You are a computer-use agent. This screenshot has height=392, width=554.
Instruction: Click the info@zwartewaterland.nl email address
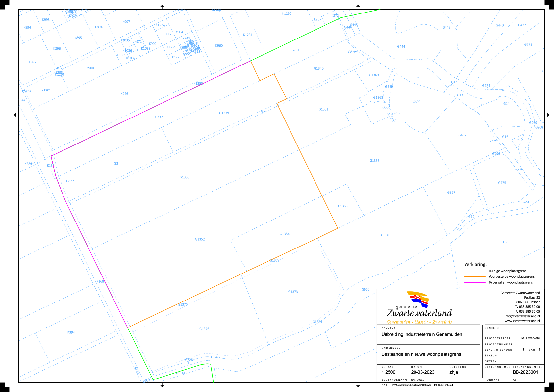coord(522,316)
